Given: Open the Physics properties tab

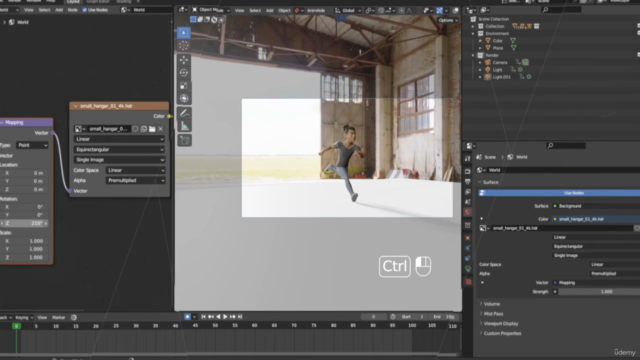Looking at the screenshot, I should (x=468, y=248).
